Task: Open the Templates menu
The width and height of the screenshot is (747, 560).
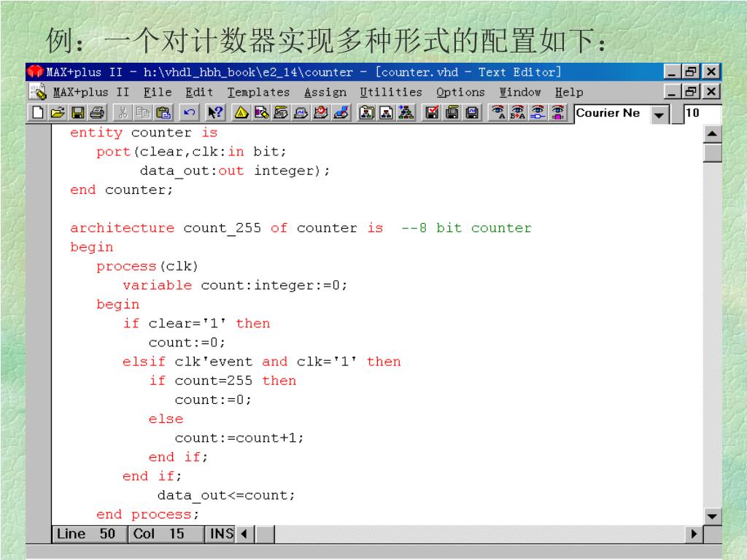Action: (258, 93)
